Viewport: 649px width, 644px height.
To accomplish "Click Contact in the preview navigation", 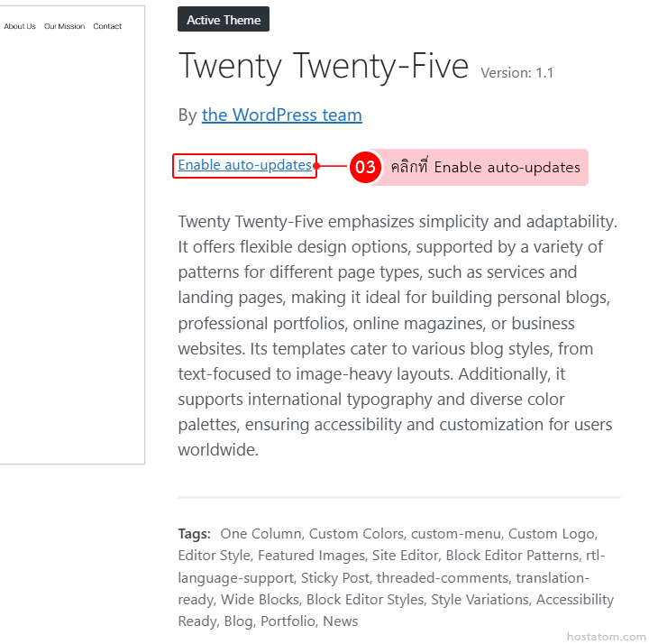I will 107,26.
